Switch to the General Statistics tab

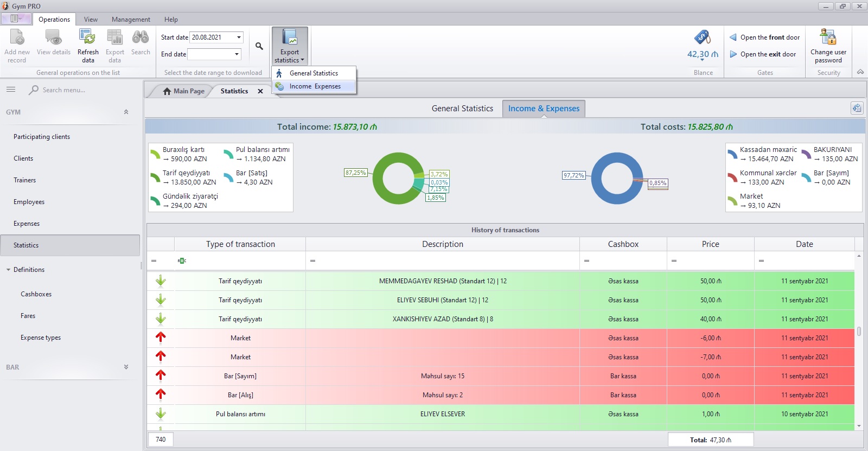tap(462, 109)
